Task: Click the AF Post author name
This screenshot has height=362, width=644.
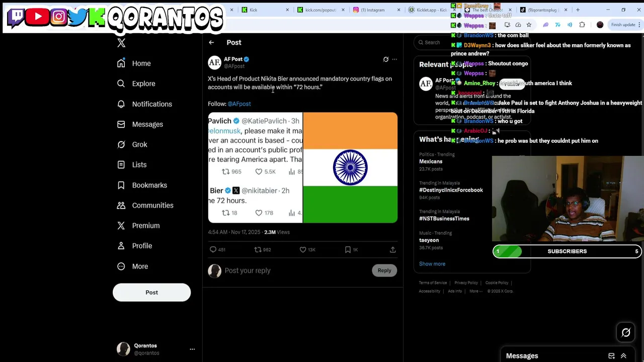Action: 233,59
